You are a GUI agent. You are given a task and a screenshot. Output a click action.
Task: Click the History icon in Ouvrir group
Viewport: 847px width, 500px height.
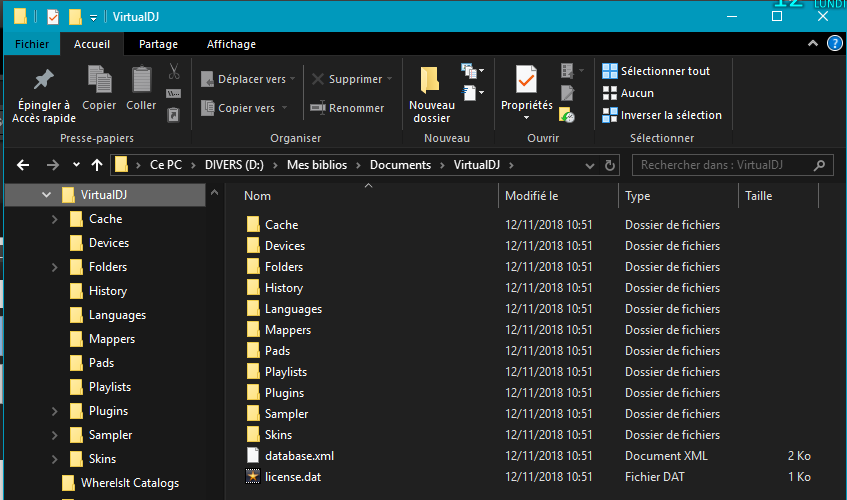point(567,114)
